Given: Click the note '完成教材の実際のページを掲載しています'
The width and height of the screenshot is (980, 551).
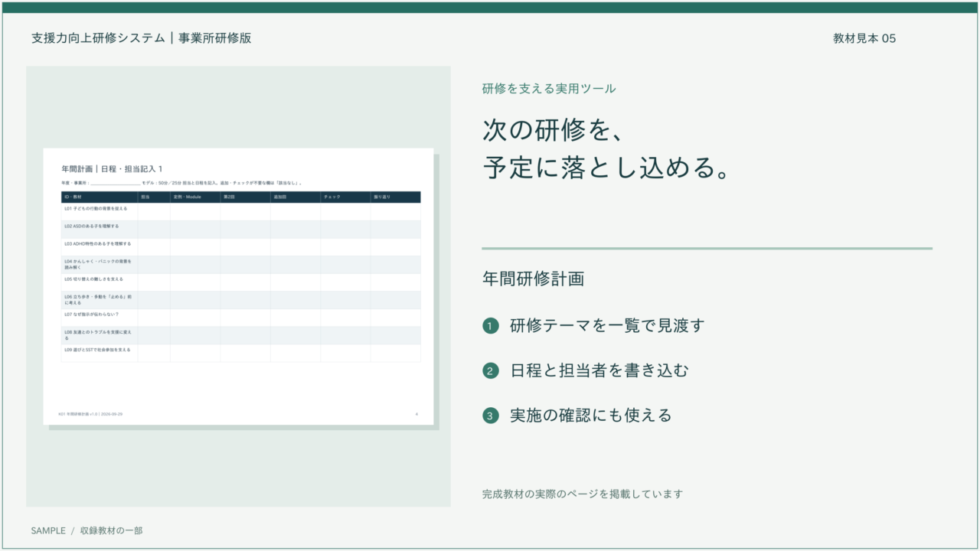Looking at the screenshot, I should (583, 494).
